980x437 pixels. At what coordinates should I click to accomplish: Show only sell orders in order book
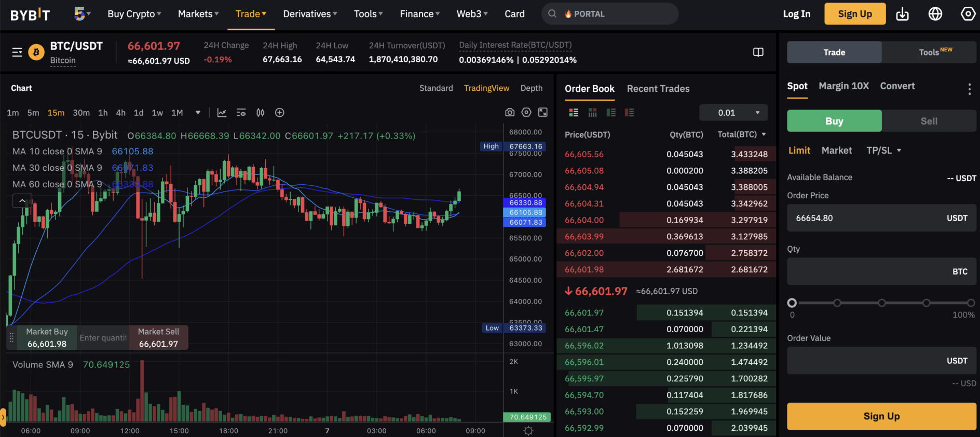(630, 113)
